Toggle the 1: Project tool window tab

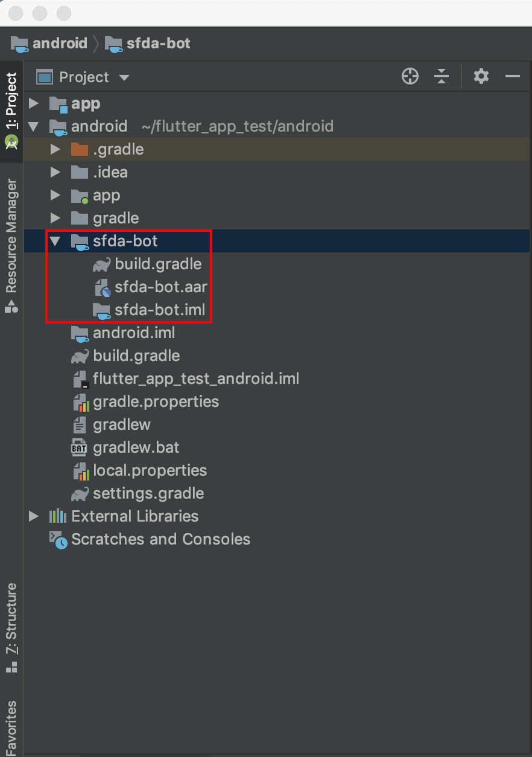click(x=11, y=101)
